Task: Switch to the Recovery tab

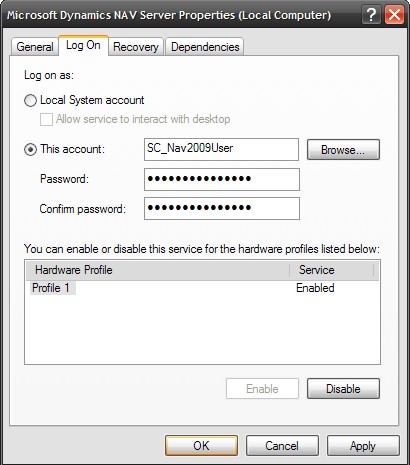Action: [x=136, y=47]
